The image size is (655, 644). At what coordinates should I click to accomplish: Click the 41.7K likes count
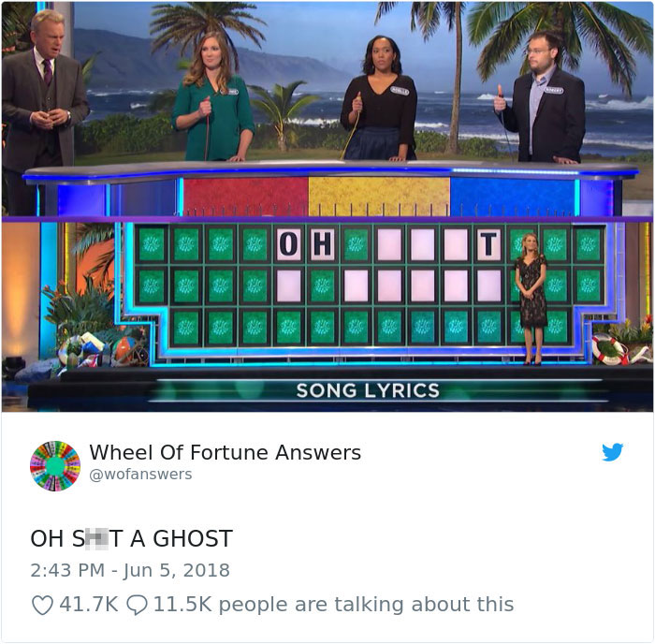pyautogui.click(x=89, y=605)
